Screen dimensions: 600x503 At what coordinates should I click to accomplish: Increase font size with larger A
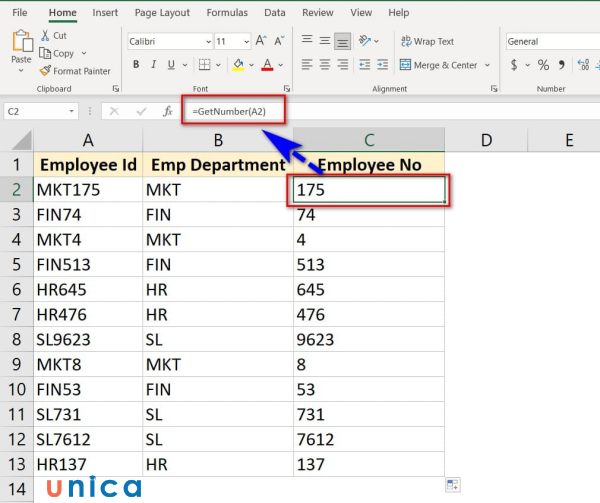tap(261, 41)
